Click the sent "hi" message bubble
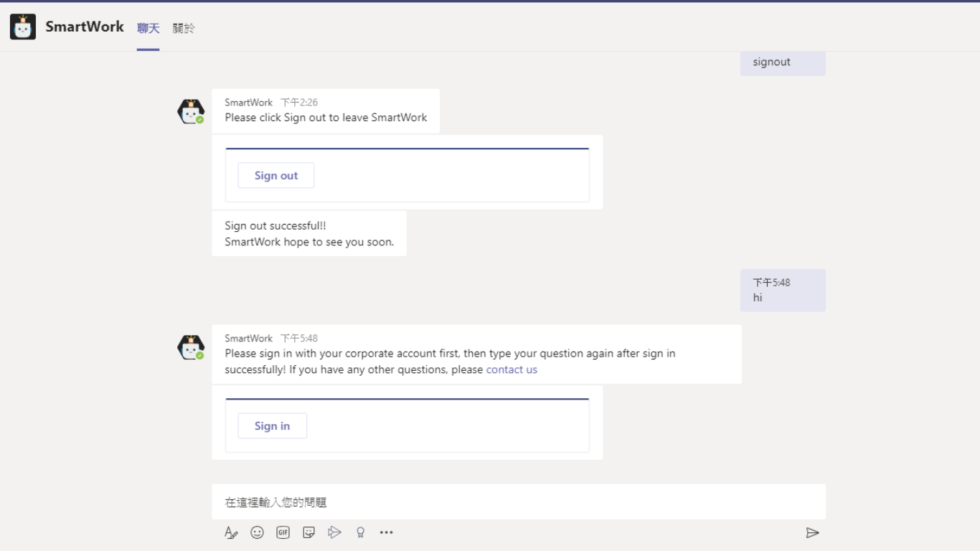 pyautogui.click(x=782, y=291)
